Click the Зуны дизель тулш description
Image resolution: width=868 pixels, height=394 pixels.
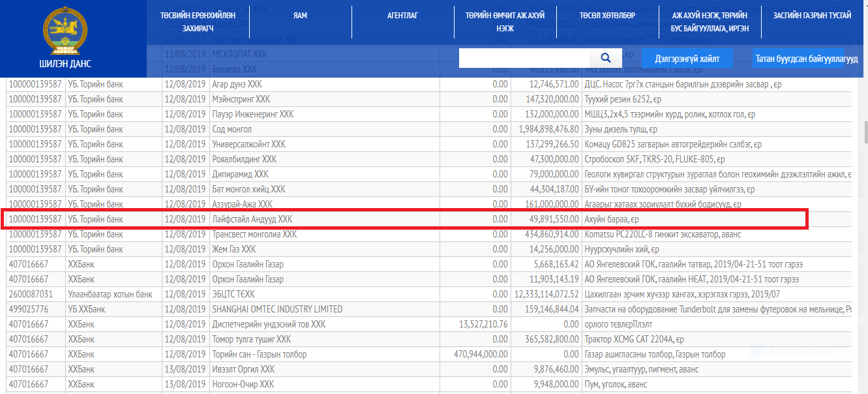pyautogui.click(x=622, y=129)
